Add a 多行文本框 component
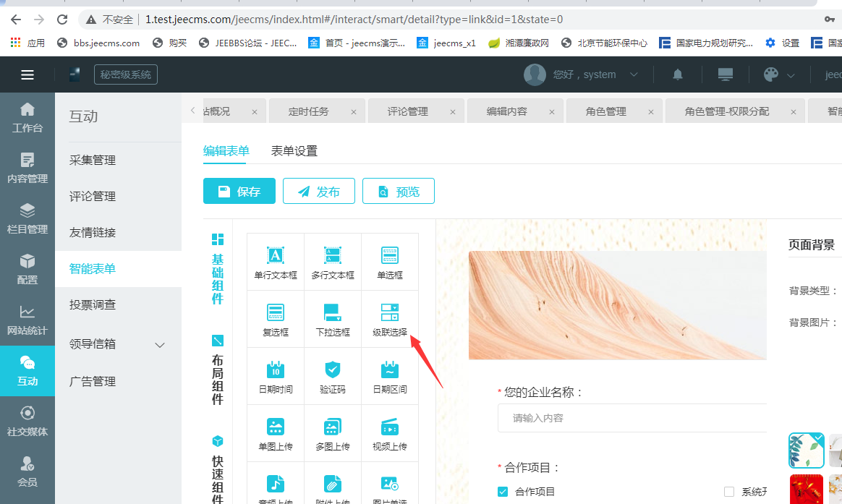 point(333,262)
